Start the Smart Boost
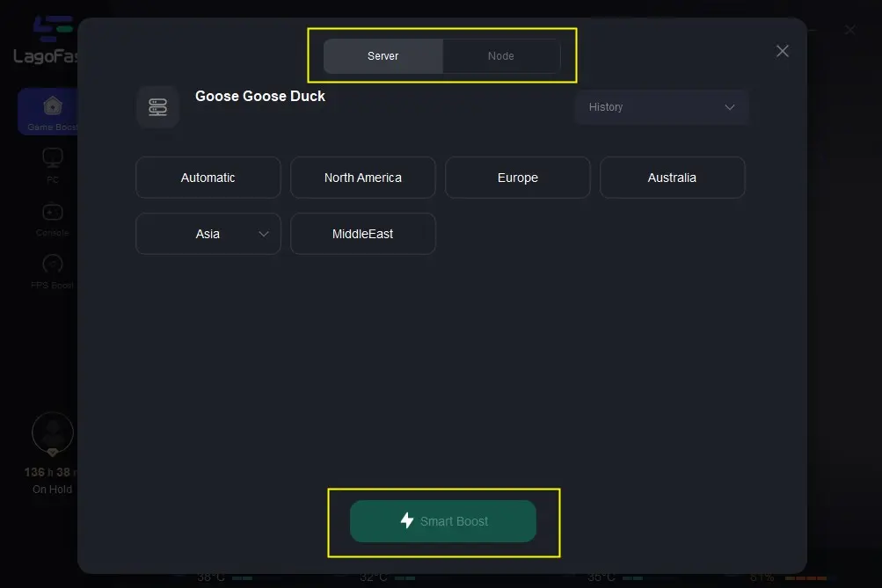Image resolution: width=882 pixels, height=588 pixels. [x=443, y=521]
